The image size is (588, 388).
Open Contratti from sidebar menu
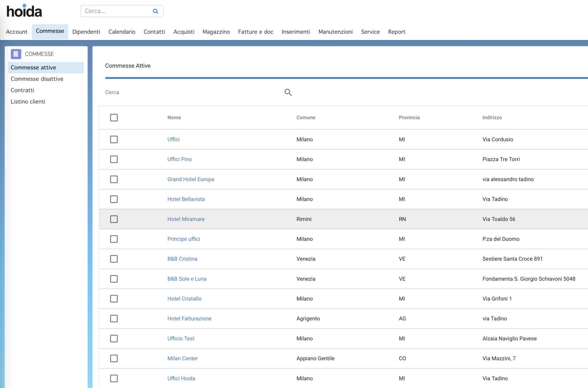[x=22, y=90]
